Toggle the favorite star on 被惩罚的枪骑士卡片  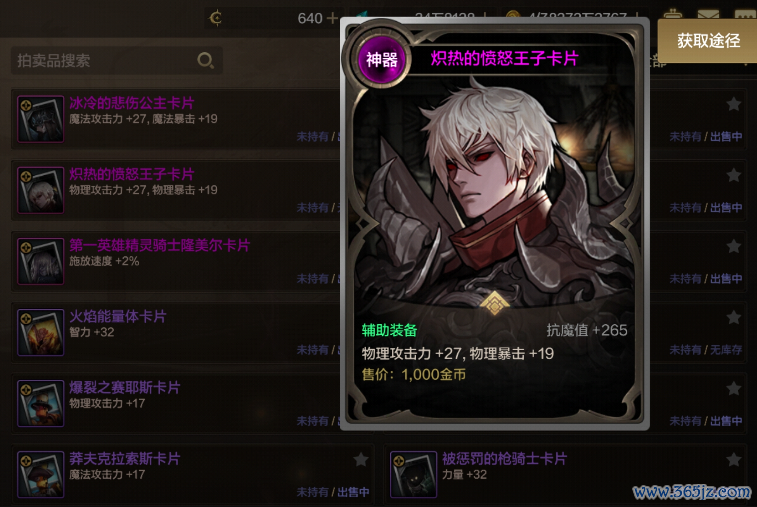coord(733,459)
